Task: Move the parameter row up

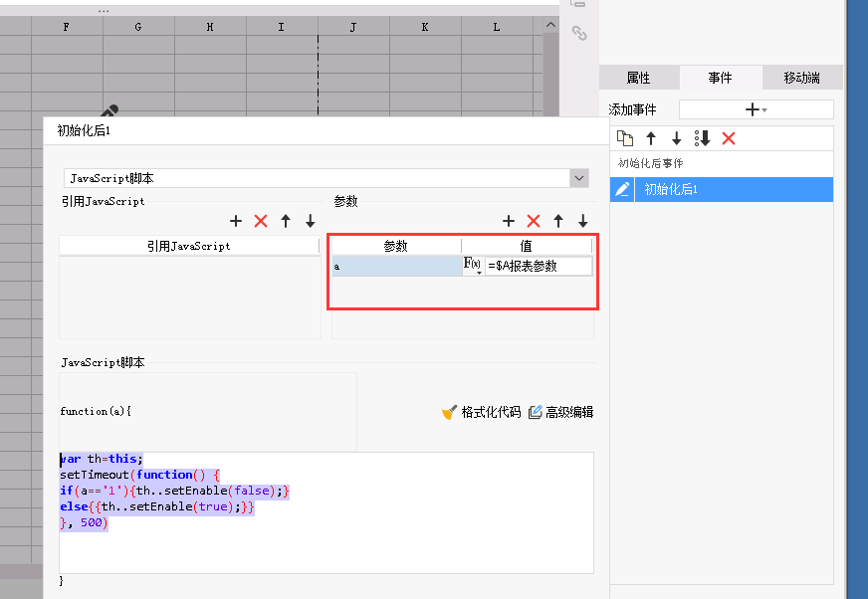Action: tap(558, 221)
